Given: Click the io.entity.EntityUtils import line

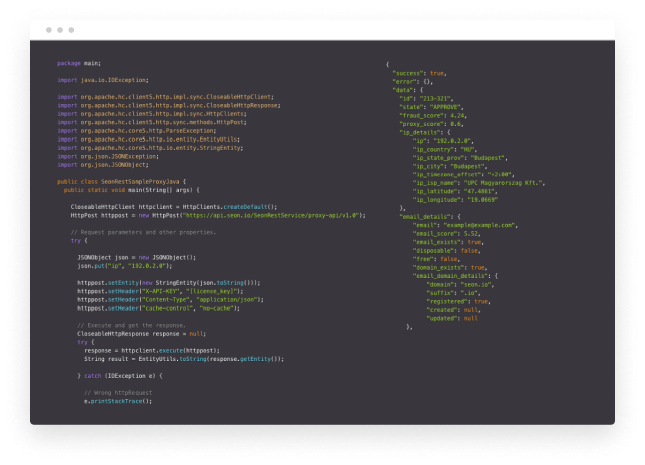Looking at the screenshot, I should click(x=148, y=140).
